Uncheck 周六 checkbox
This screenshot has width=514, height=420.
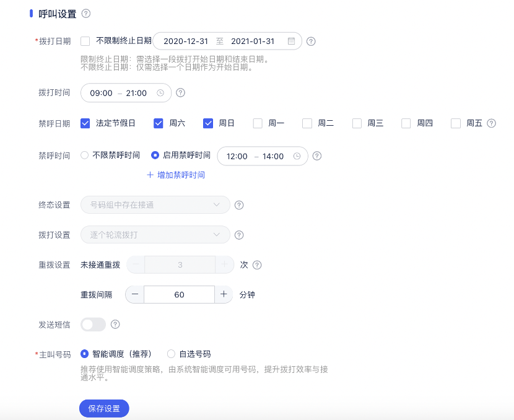click(x=159, y=123)
